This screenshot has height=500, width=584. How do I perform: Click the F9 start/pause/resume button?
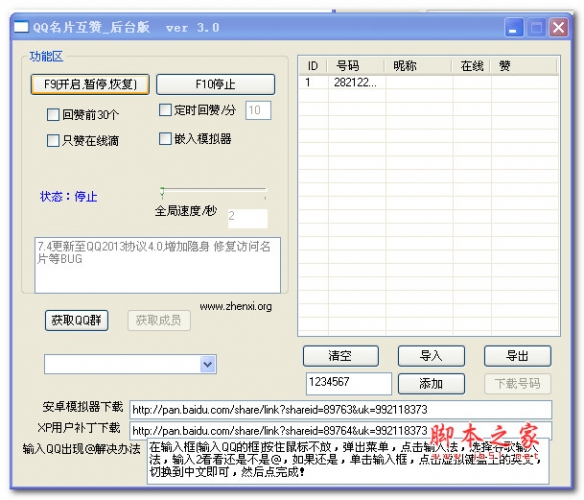click(x=90, y=84)
